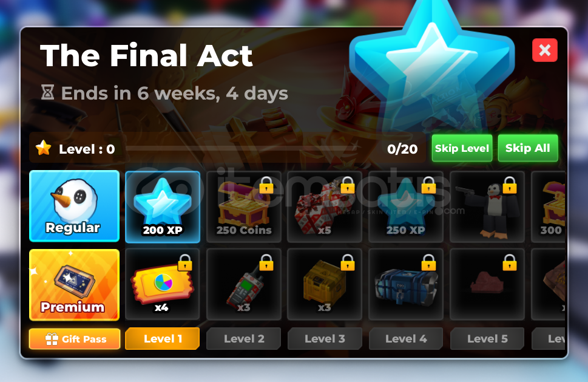Screen dimensions: 588x382
Task: Pick the penguin with pistol skin reward
Action: [487, 206]
